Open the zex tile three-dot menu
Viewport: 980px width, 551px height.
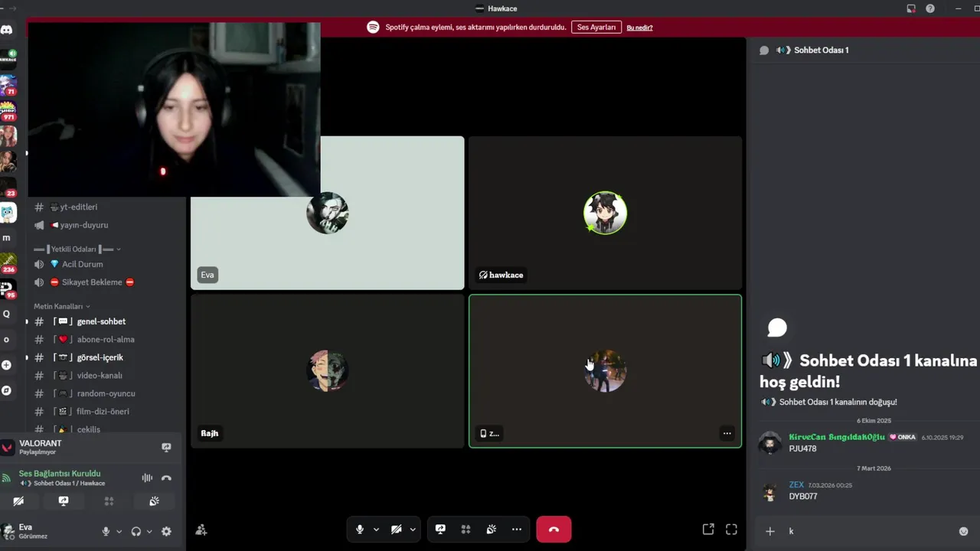pos(727,433)
